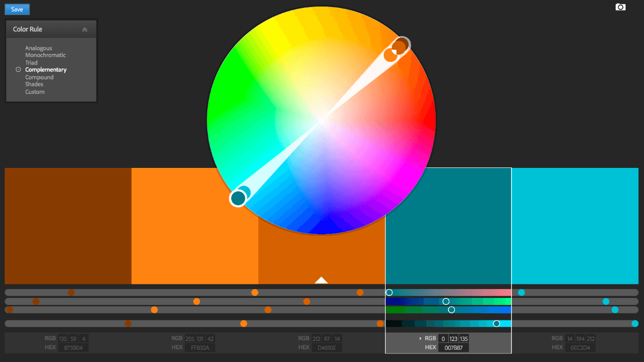This screenshot has width=644, height=362.
Task: Click the light cyan handle on the wheel
Action: tap(244, 192)
